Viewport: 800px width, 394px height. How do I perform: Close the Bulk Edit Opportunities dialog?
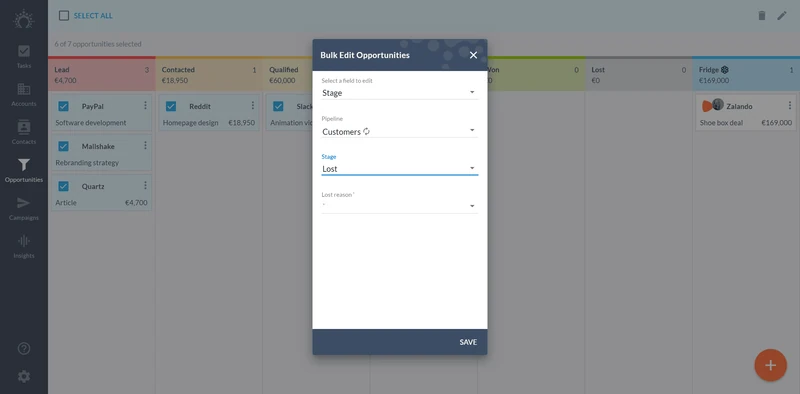473,55
